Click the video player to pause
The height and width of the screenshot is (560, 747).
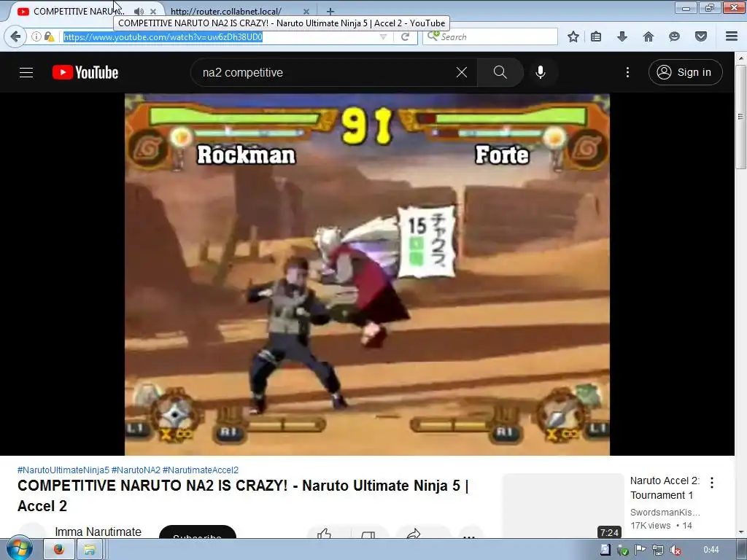click(367, 274)
